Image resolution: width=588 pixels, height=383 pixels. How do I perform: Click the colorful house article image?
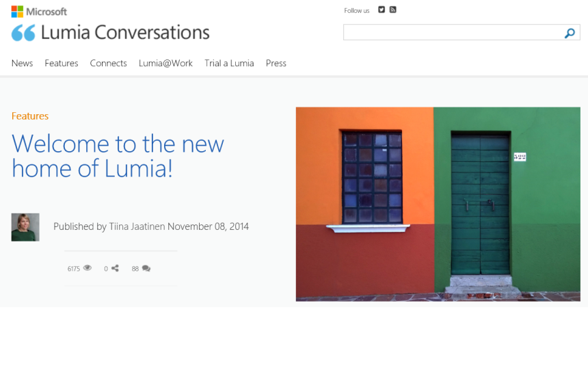tap(438, 204)
